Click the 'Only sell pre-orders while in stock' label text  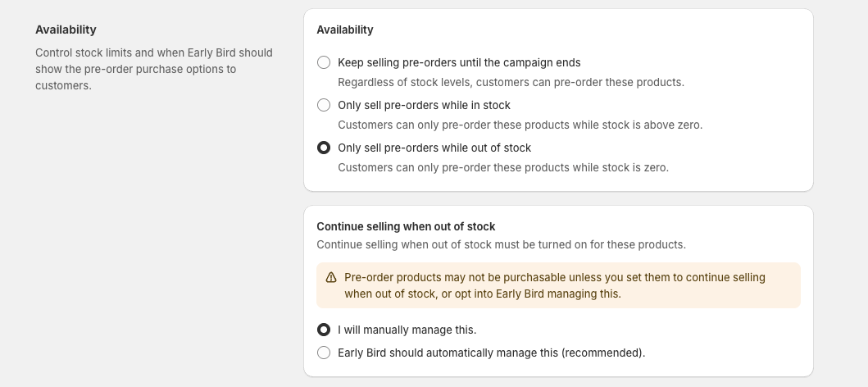(424, 105)
